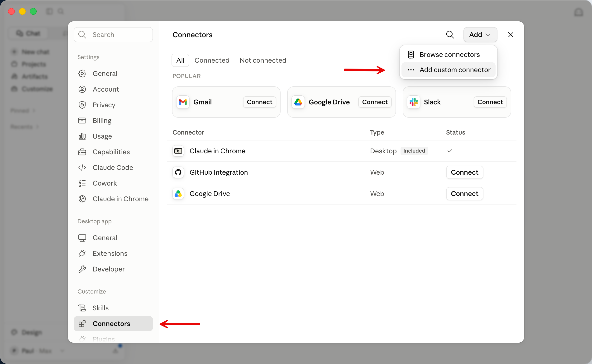Screen dimensions: 592x364
Task: Click the ghost icon at top right
Action: [x=578, y=12]
